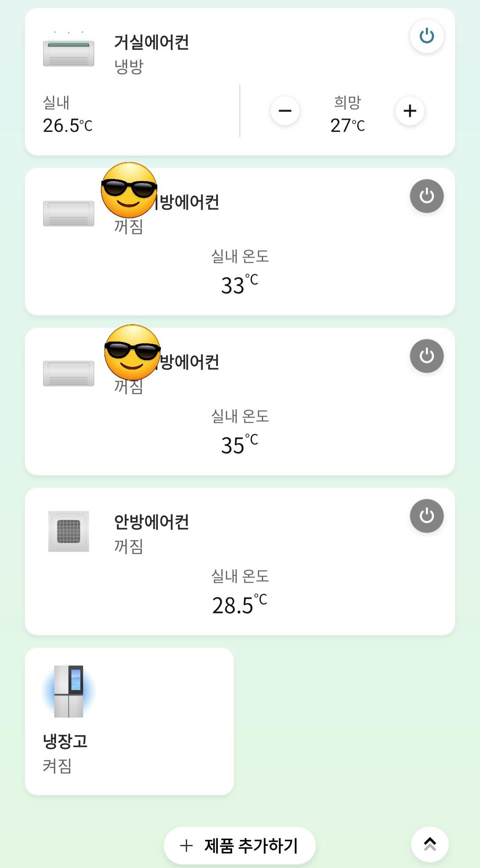
Task: Power on the 35°C room air conditioner
Action: (427, 356)
